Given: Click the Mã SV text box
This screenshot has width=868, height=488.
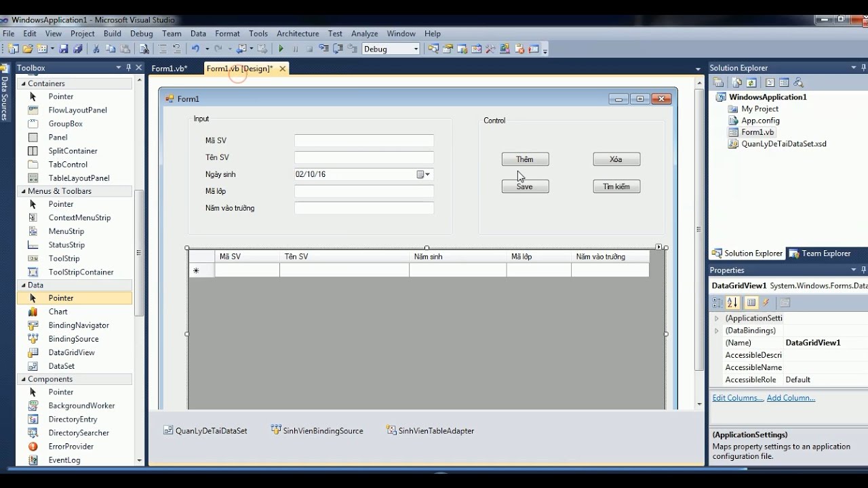Looking at the screenshot, I should (x=364, y=140).
